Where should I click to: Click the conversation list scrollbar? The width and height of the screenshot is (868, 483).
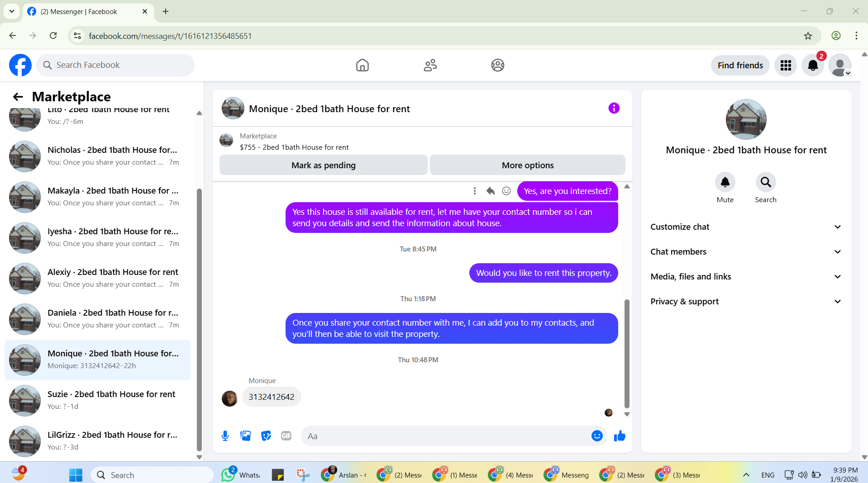coord(199,320)
